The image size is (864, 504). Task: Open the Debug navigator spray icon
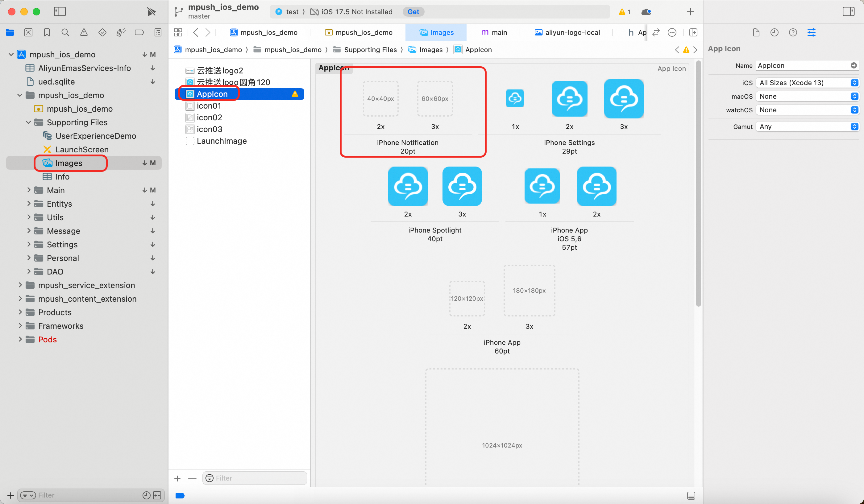121,33
